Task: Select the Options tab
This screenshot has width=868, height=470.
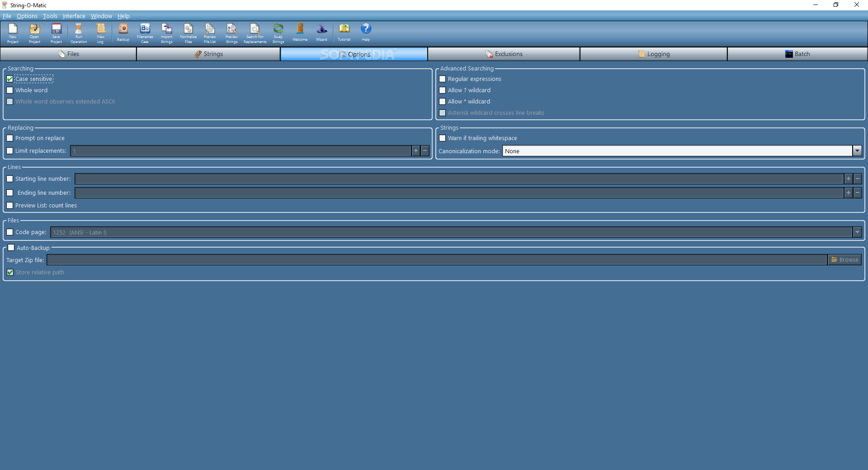Action: (354, 54)
